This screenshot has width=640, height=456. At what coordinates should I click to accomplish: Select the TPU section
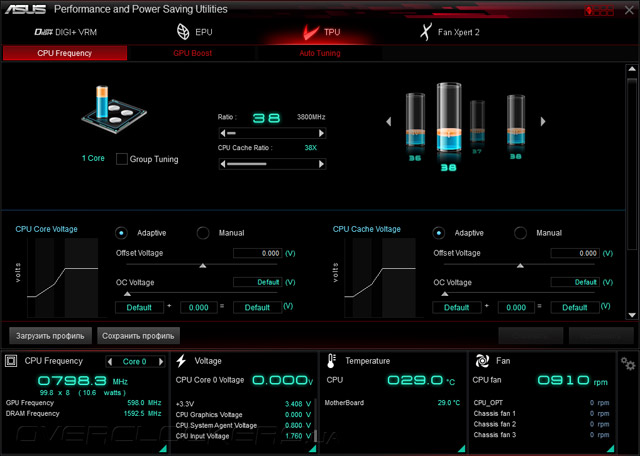point(322,32)
